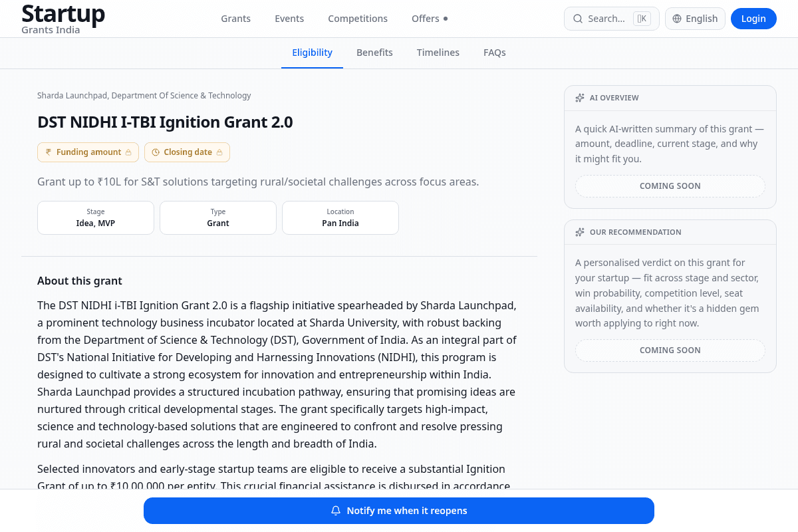Click the clock icon in the Closing date badge
Screen dimensions: 798x532
156,152
